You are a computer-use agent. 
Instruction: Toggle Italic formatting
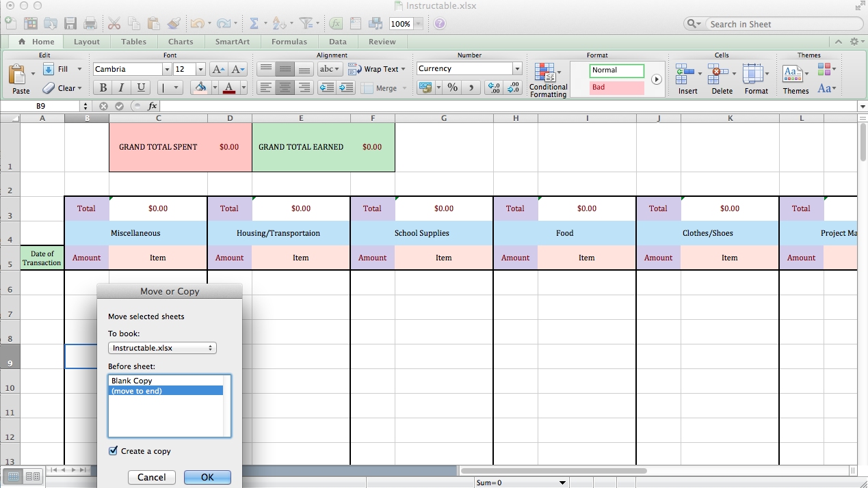122,87
